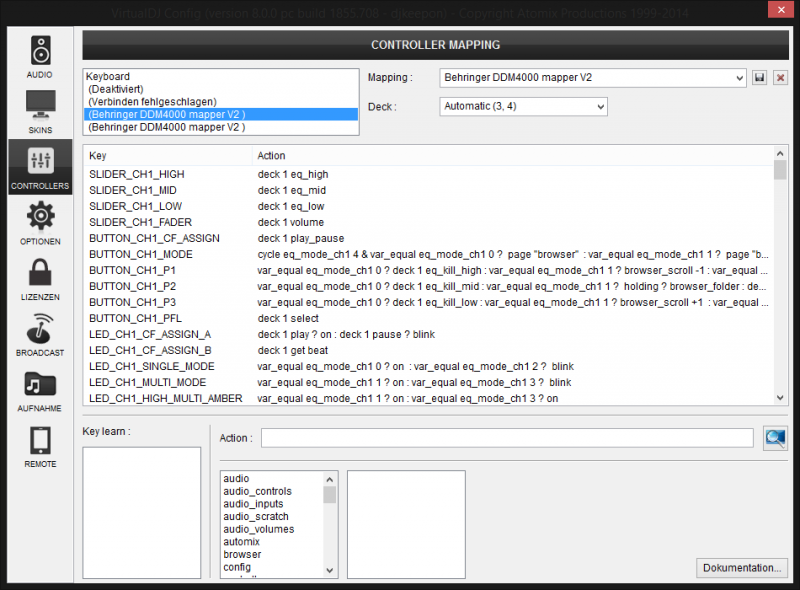The height and width of the screenshot is (590, 800).
Task: Click the action search magnifier button
Action: click(774, 437)
